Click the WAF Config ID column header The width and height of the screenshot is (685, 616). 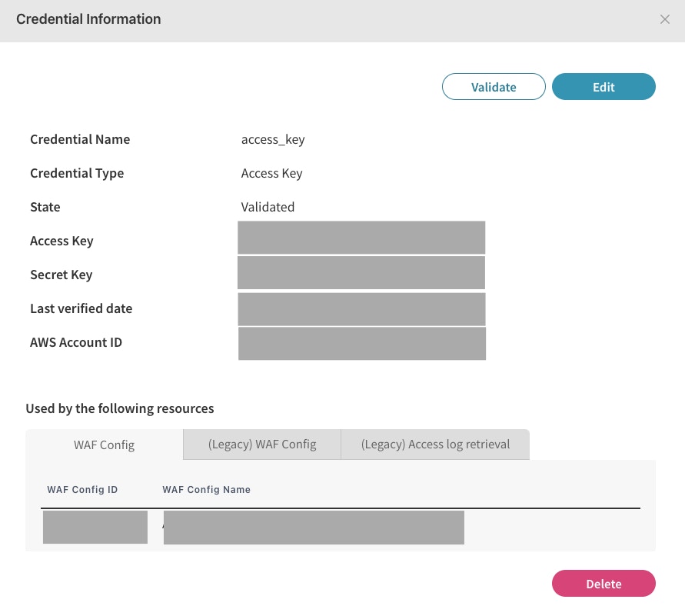(82, 489)
